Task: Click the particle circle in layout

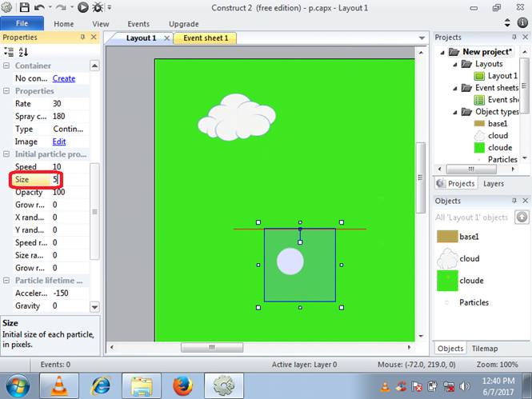Action: 290,261
